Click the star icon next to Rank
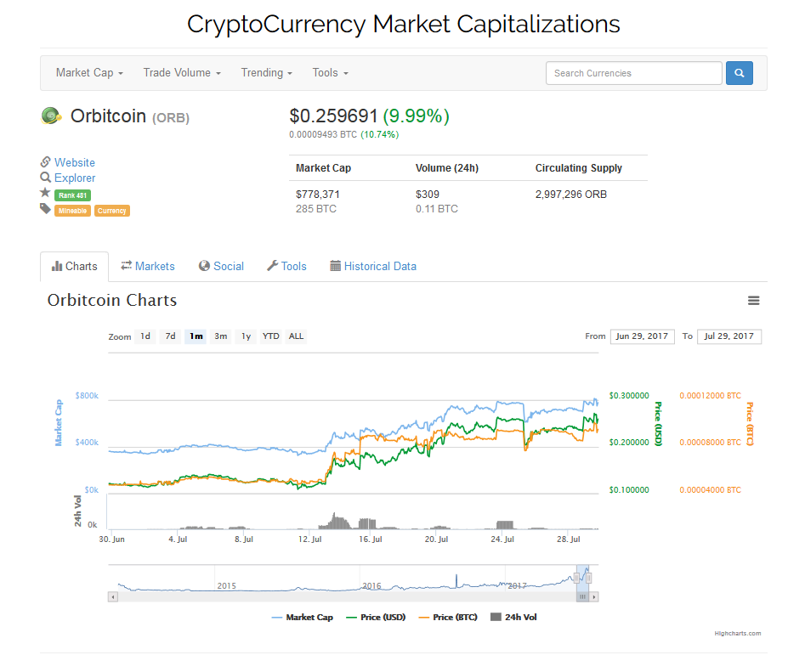805x672 pixels. pos(45,193)
